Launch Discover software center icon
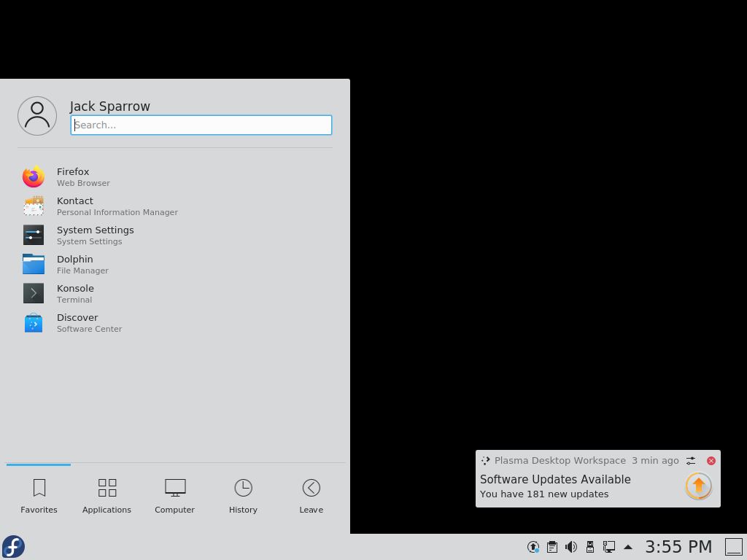Viewport: 747px width, 560px height. click(x=34, y=322)
